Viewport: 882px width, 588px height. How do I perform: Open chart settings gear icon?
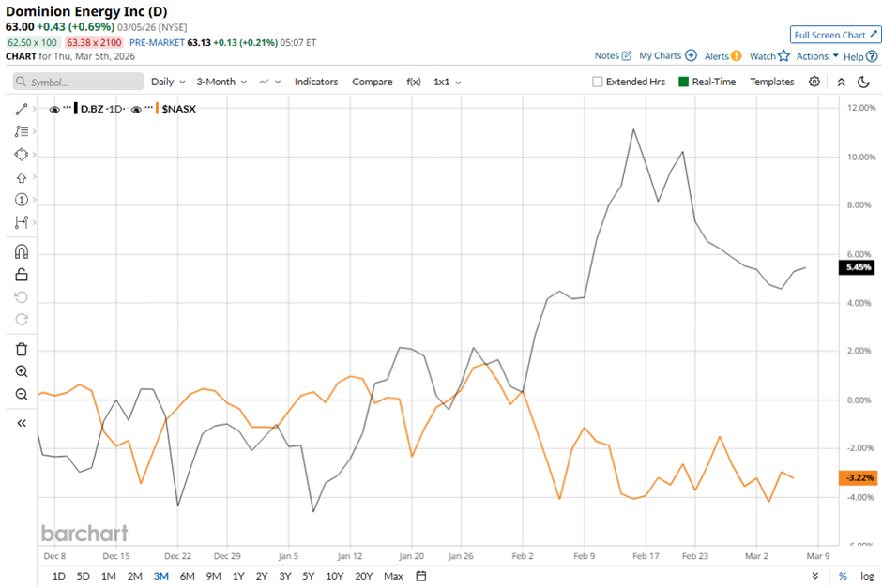click(814, 82)
